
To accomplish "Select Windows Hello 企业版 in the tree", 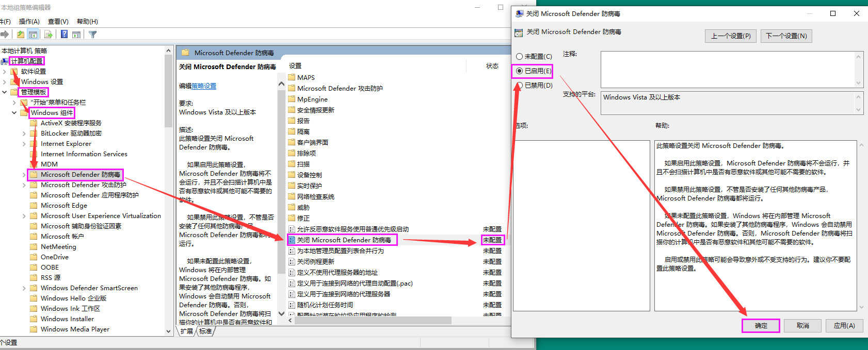I will point(73,298).
